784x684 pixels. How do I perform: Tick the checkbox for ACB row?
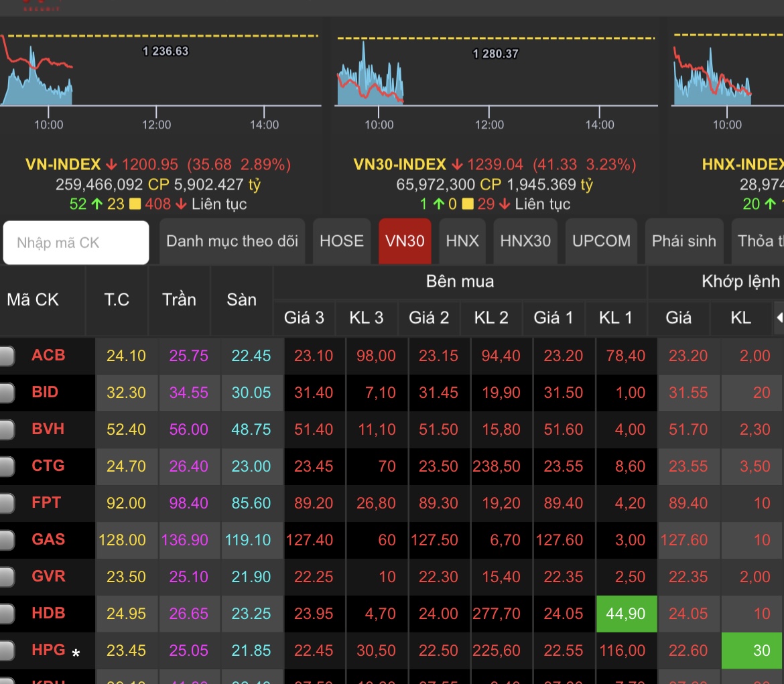point(7,356)
